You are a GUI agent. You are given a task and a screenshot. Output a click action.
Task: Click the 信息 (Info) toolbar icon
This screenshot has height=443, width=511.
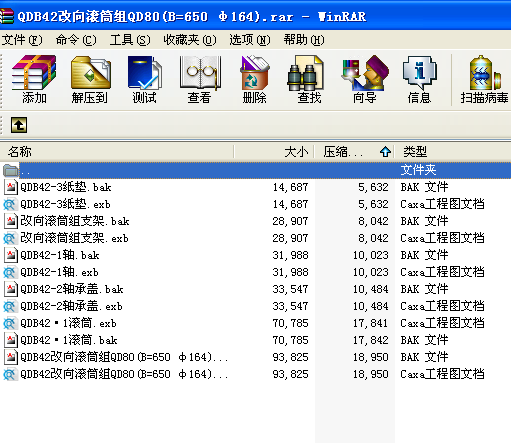pos(420,73)
